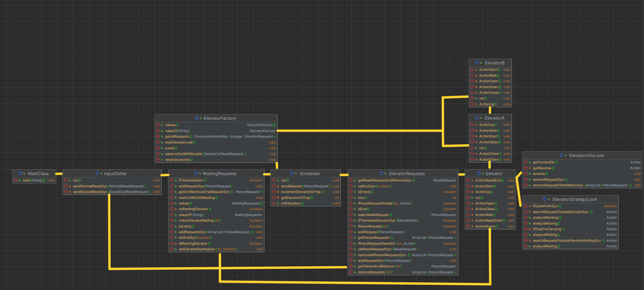Click the method icon of initElevators()
This screenshot has height=290, width=644.
pyautogui.click(x=274, y=203)
